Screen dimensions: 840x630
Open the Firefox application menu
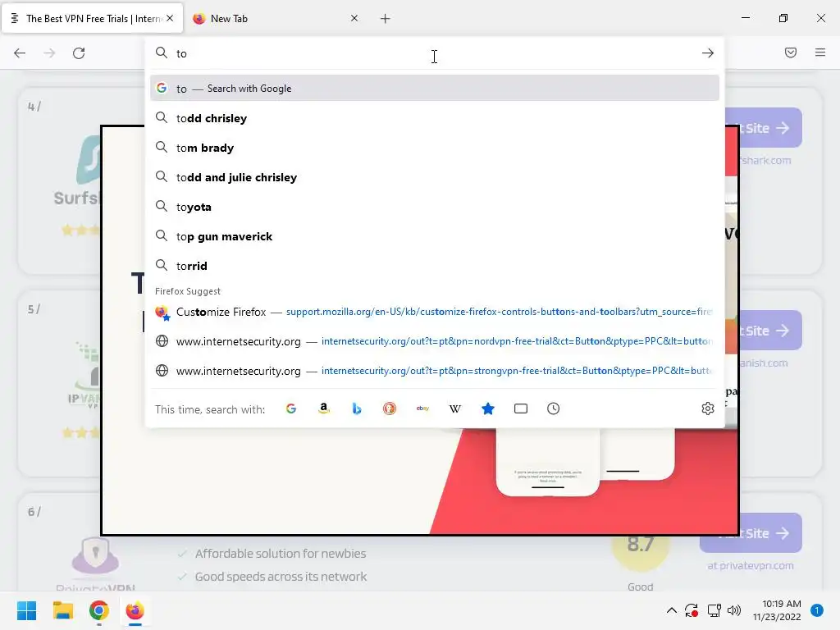[x=820, y=52]
